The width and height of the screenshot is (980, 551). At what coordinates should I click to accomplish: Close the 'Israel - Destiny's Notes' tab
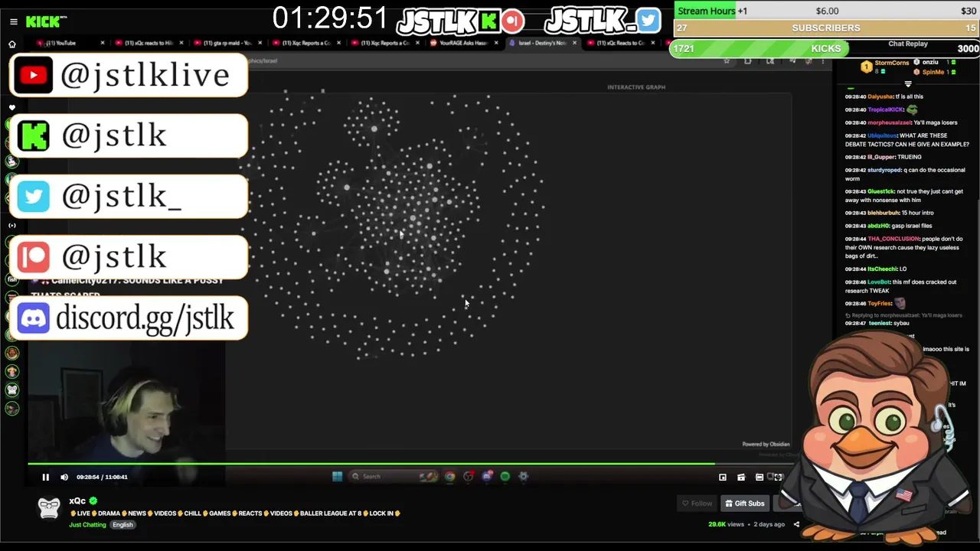point(574,43)
